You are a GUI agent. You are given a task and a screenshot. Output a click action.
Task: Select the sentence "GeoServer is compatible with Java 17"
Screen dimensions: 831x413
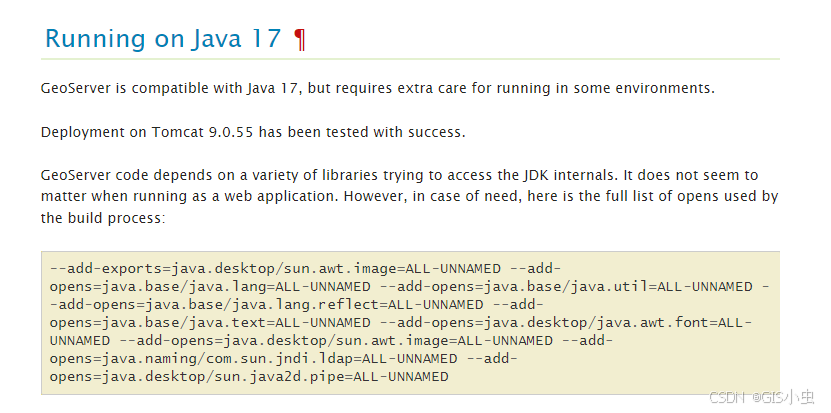(171, 88)
